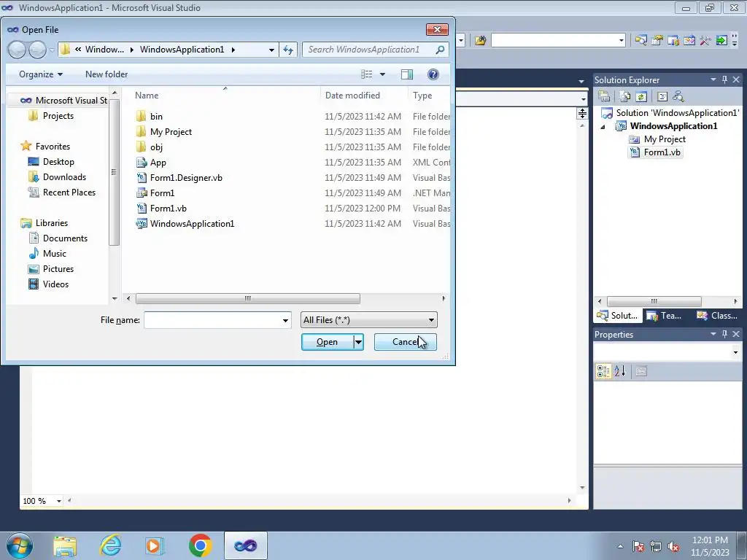The image size is (747, 560).
Task: Click the New folder button
Action: [107, 74]
